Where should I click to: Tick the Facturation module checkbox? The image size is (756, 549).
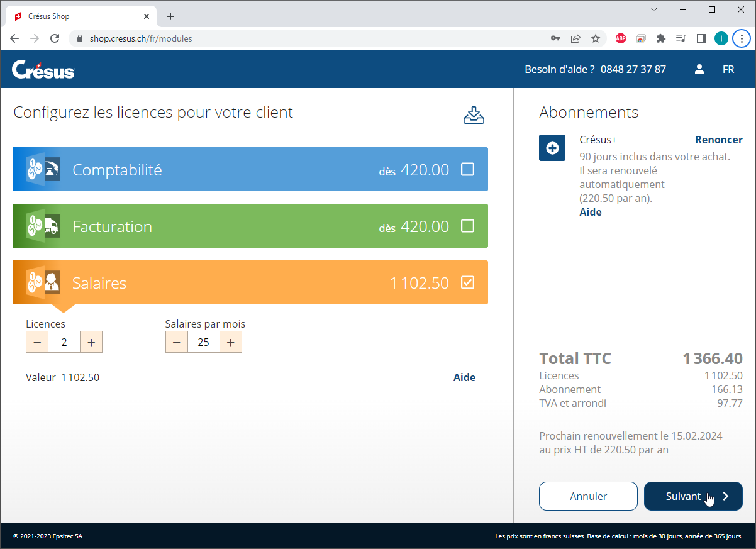467,226
